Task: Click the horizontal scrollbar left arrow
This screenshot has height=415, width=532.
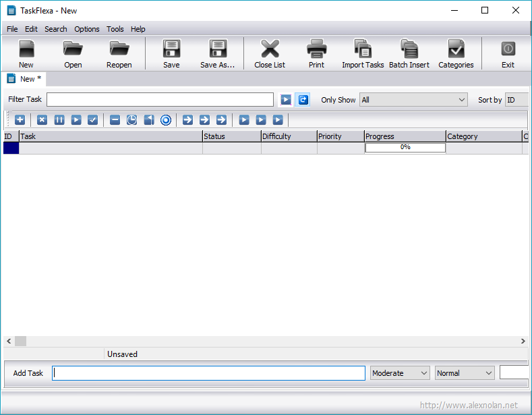Action: 9,341
